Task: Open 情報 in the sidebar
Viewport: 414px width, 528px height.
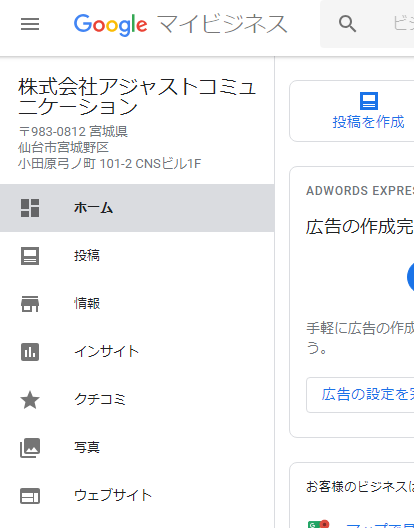Action: click(137, 304)
